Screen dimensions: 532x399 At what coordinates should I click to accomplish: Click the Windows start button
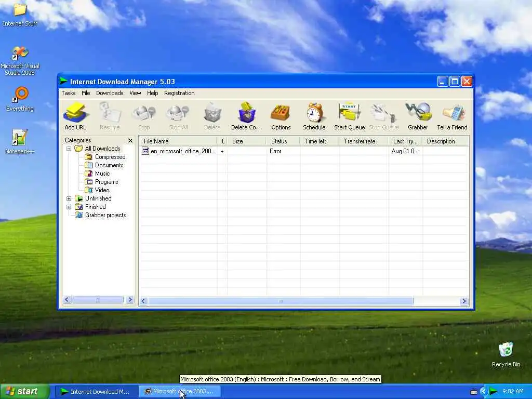(24, 392)
